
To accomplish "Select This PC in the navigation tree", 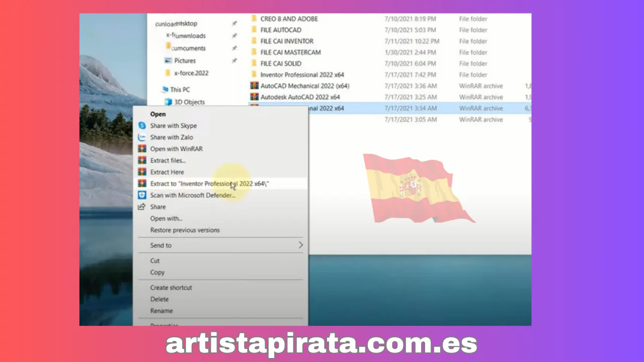I will 180,89.
